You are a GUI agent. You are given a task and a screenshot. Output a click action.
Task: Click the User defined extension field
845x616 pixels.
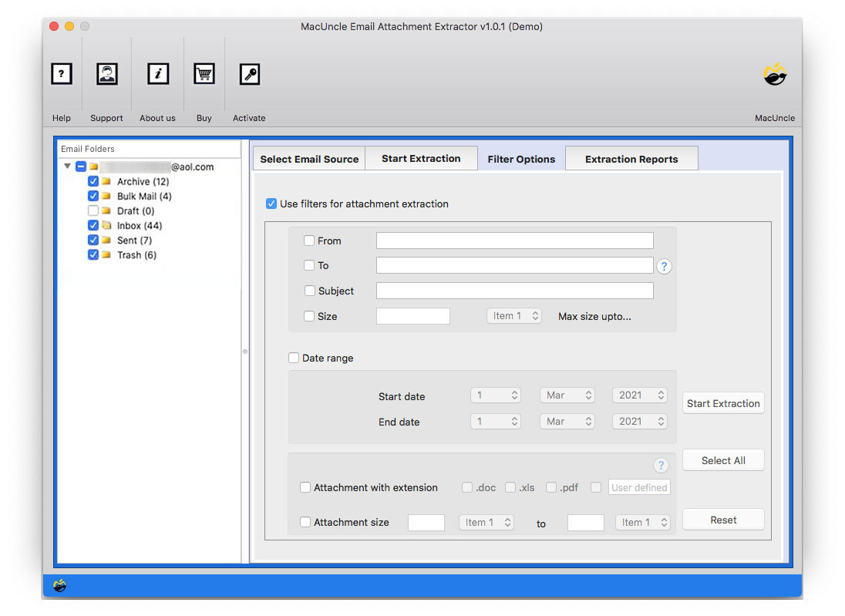tap(640, 487)
